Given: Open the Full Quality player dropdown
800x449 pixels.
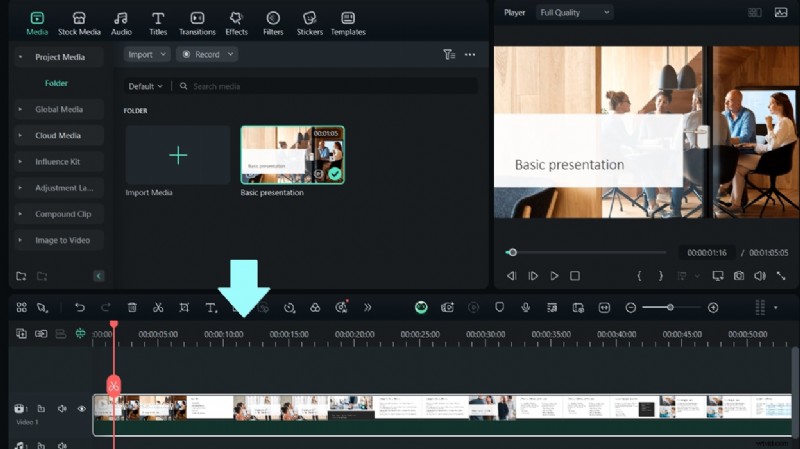Looking at the screenshot, I should 574,12.
